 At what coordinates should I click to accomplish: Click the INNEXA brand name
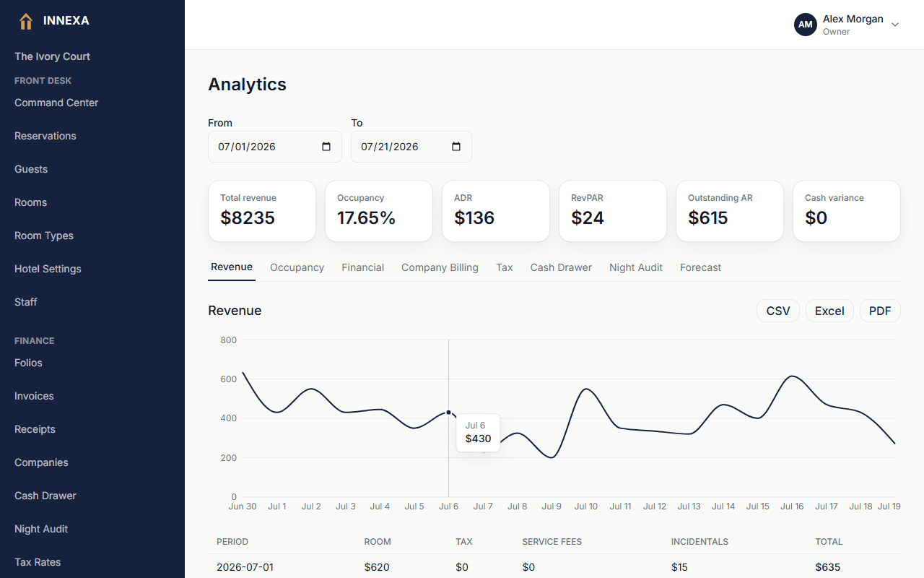66,21
